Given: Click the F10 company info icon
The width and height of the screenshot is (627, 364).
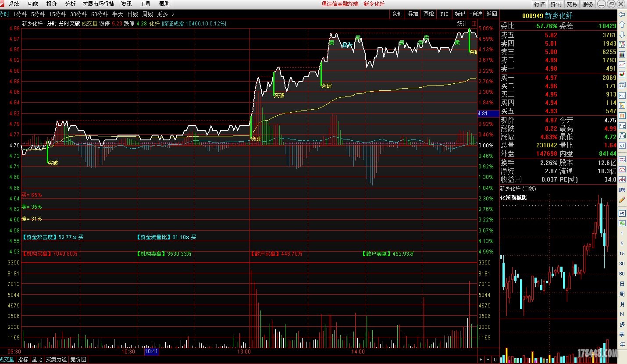Looking at the screenshot, I should [x=622, y=95].
